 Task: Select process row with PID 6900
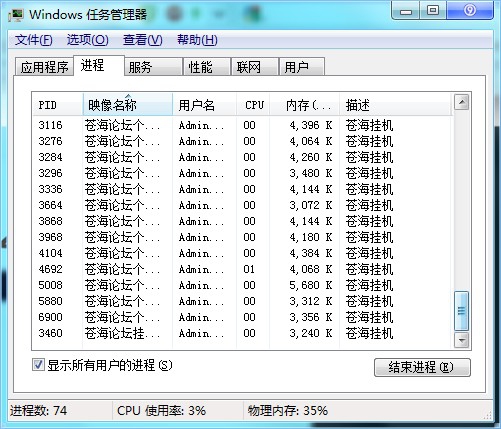242,317
